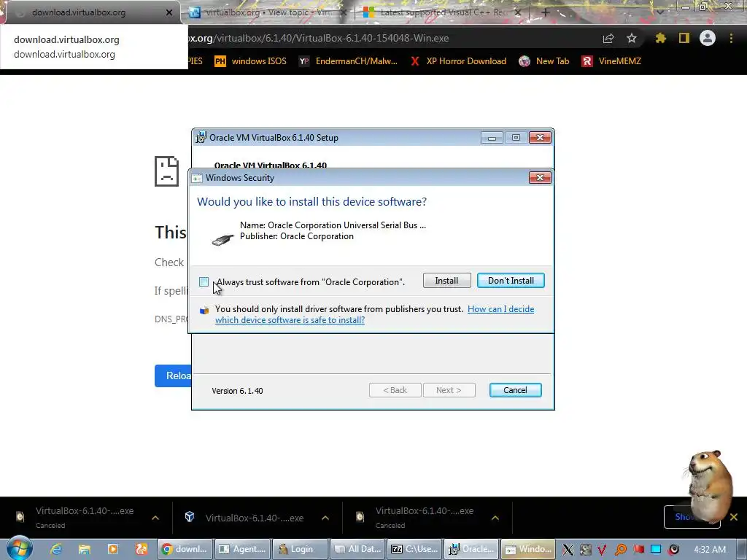747x560 pixels.
Task: Open the XP Horror Download bookmark
Action: point(458,61)
